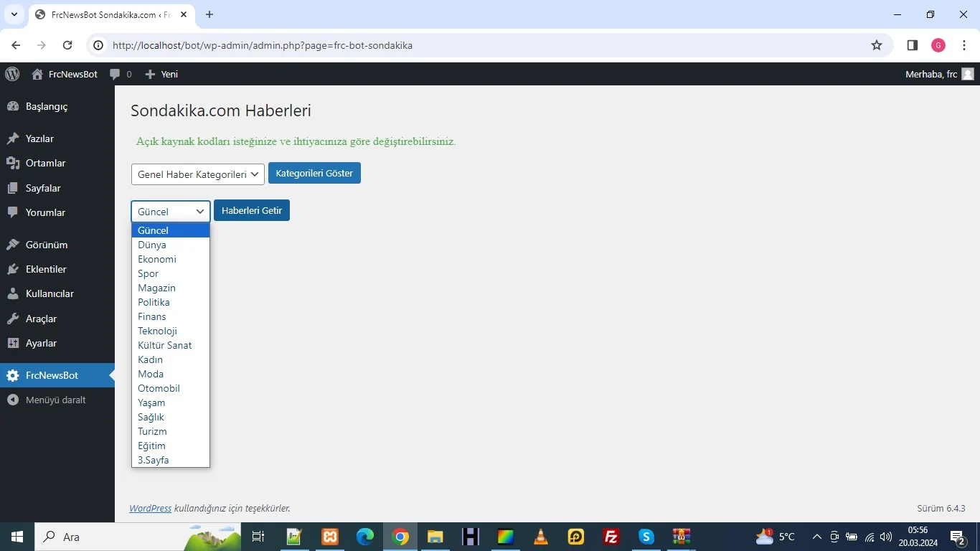The width and height of the screenshot is (980, 551).
Task: Pick Ekonomi in the dropdown list
Action: (171, 259)
